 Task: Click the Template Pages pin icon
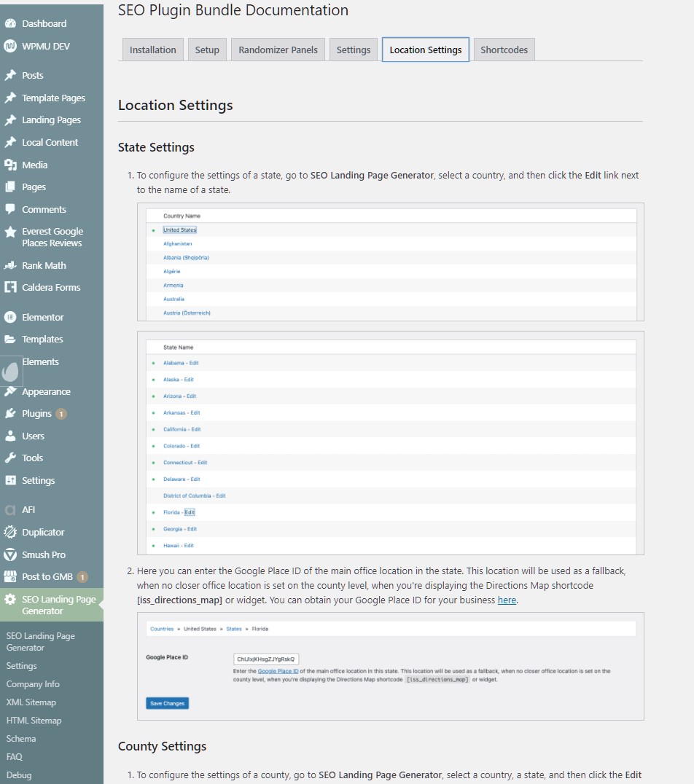[x=10, y=98]
